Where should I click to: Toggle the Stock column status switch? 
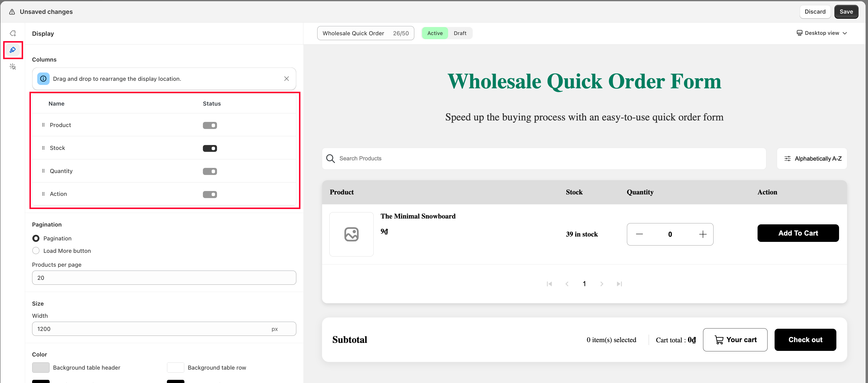tap(210, 148)
